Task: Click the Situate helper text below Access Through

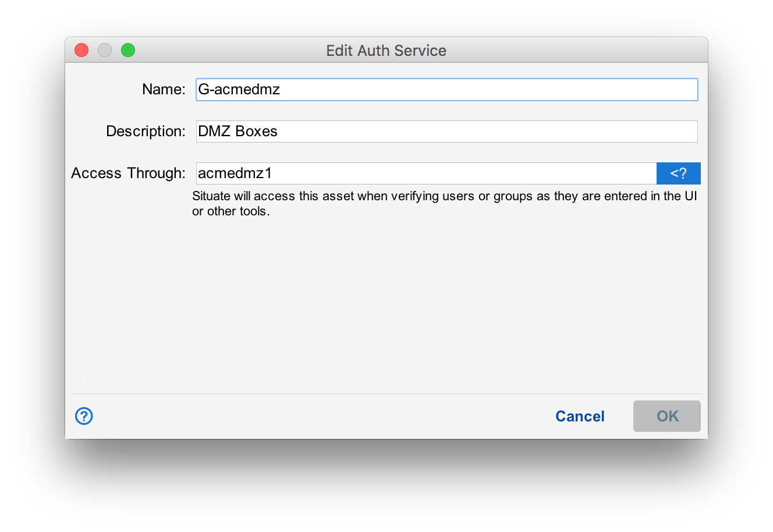Action: 444,203
